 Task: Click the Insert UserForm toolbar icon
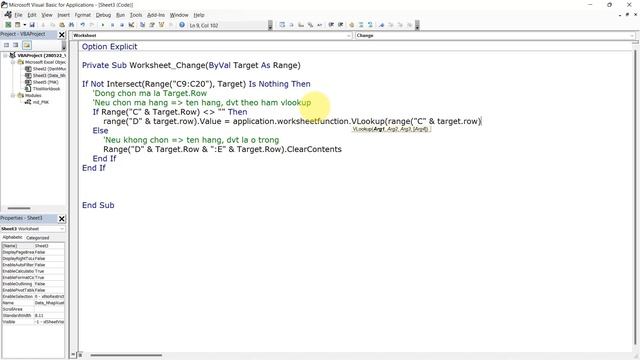pos(18,25)
